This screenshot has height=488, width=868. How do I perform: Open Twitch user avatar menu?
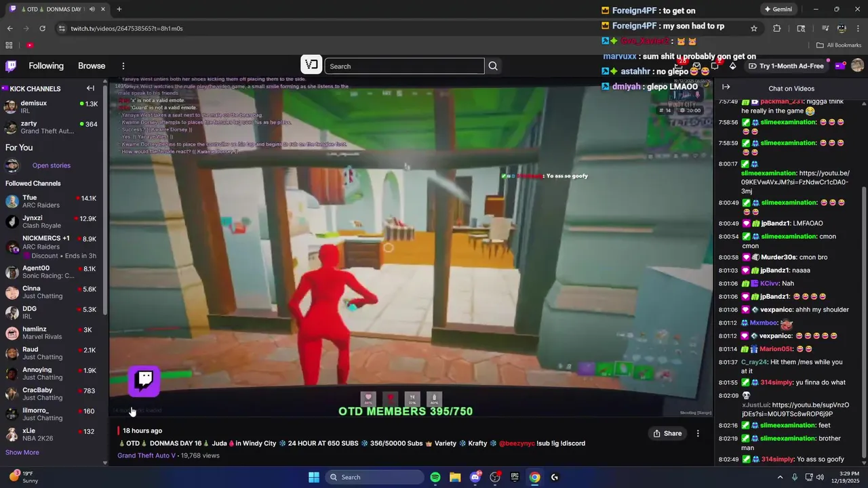857,66
